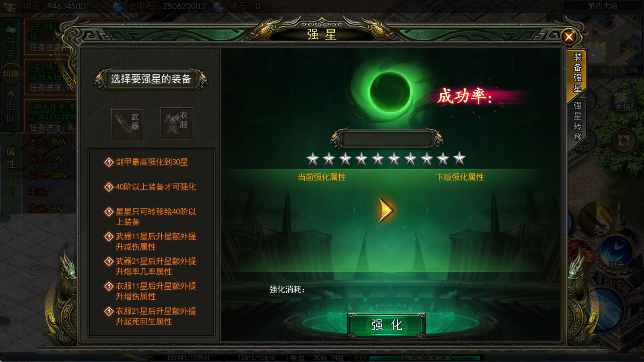Click the first enhancement star

point(313,158)
